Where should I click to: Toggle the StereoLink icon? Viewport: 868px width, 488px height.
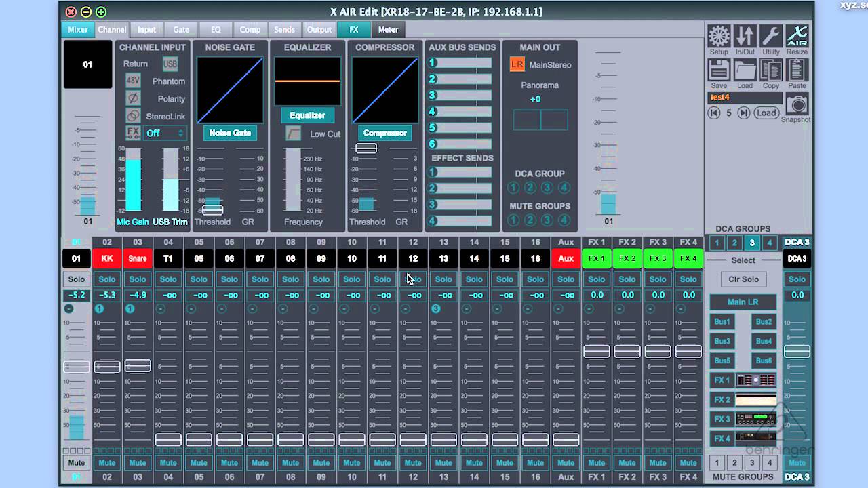click(x=133, y=116)
